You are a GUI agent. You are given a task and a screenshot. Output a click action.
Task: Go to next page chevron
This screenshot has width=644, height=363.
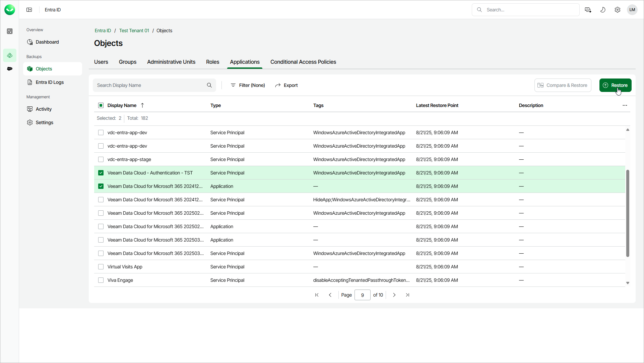coord(394,295)
